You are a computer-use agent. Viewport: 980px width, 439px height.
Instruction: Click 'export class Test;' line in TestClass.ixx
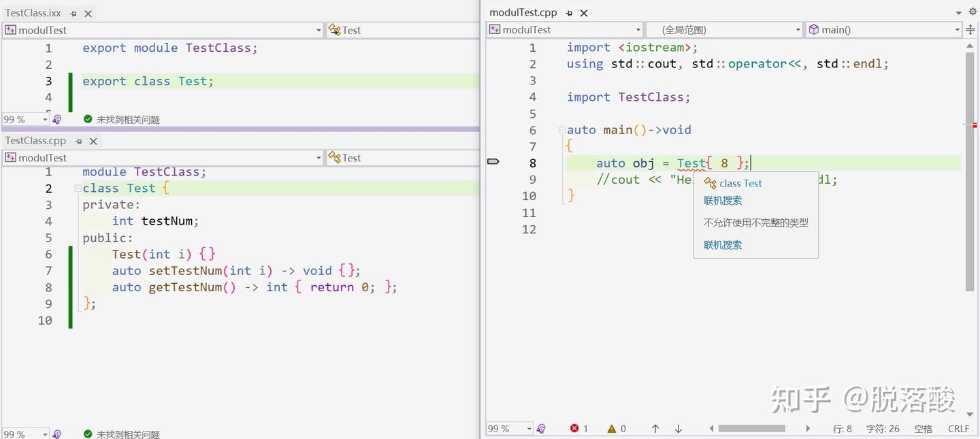[148, 81]
